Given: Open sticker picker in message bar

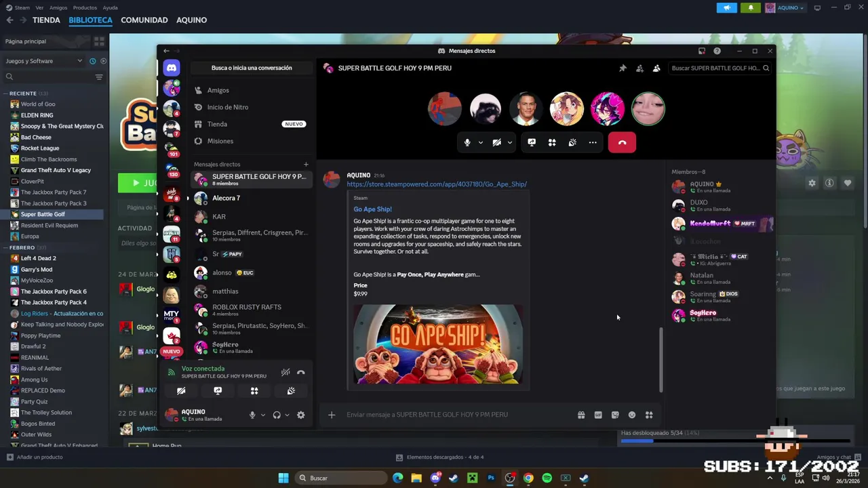Looking at the screenshot, I should (615, 415).
